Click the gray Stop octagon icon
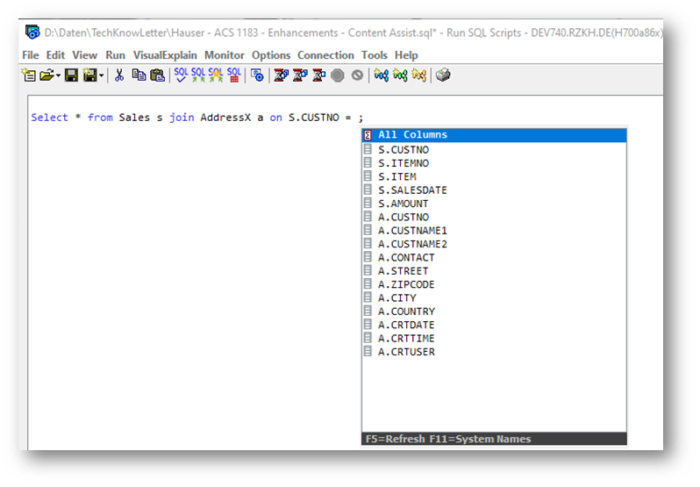 (x=338, y=75)
